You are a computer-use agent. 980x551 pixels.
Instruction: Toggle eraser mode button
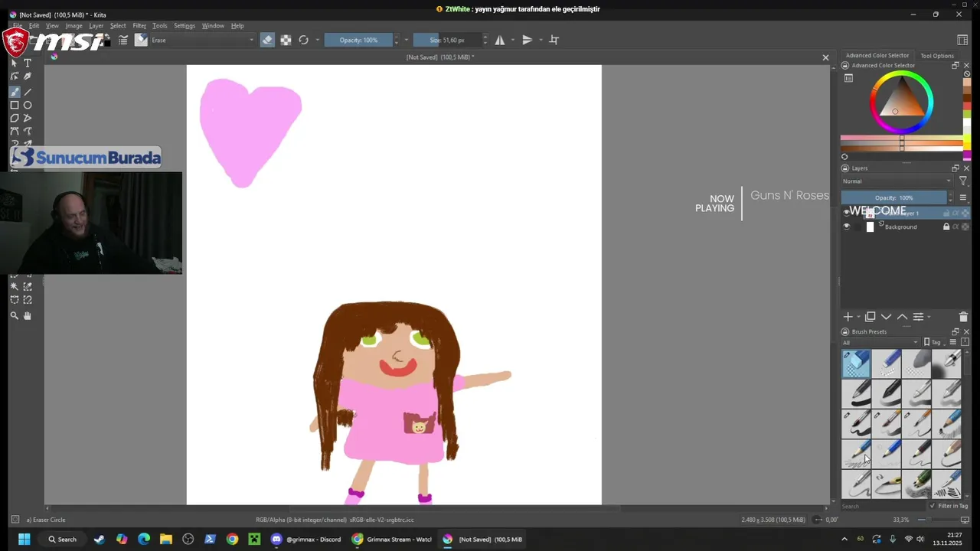267,40
